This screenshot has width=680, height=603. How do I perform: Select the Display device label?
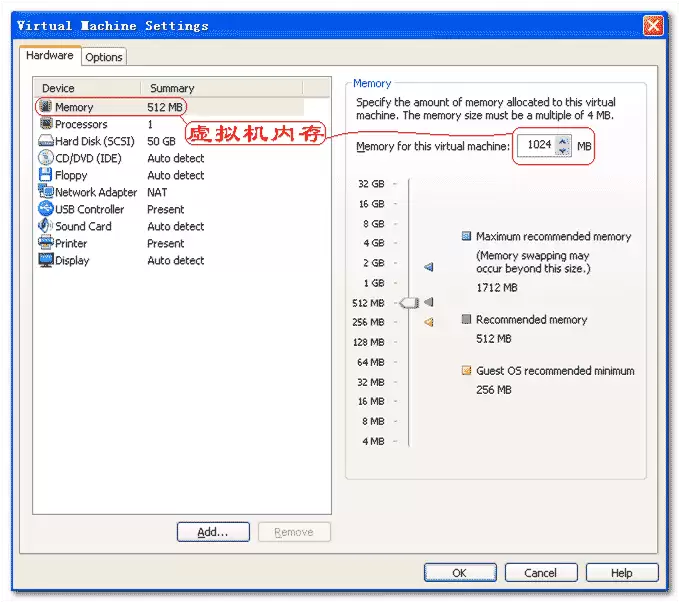(x=72, y=260)
